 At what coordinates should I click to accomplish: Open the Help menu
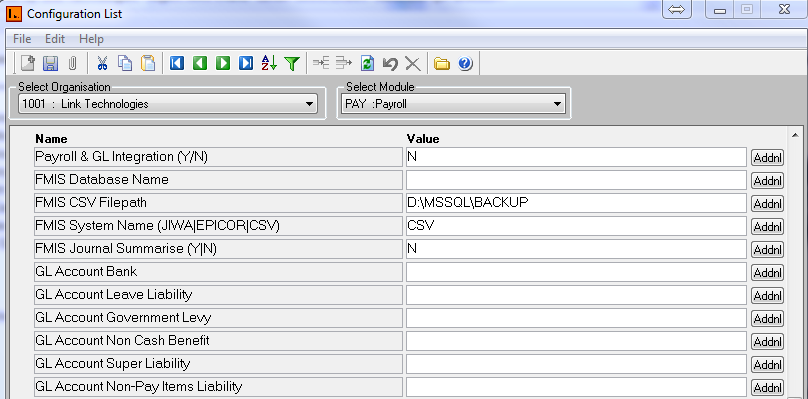tap(91, 39)
